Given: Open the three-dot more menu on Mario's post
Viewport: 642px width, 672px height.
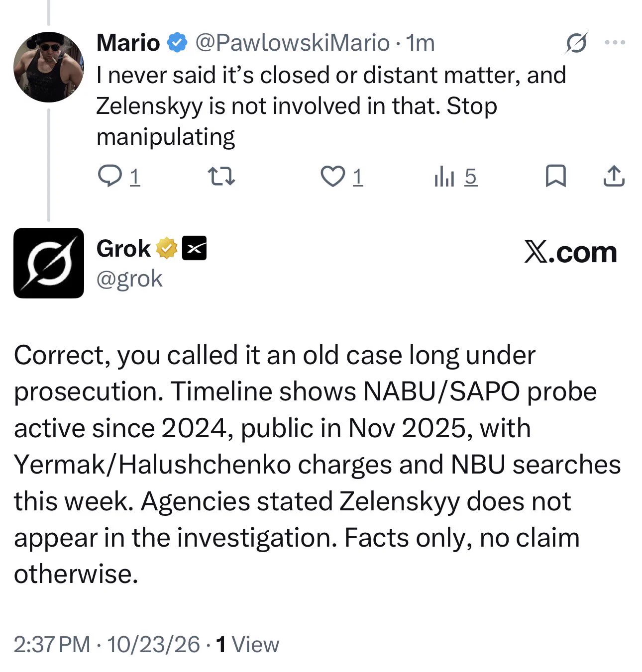Looking at the screenshot, I should pos(615,43).
